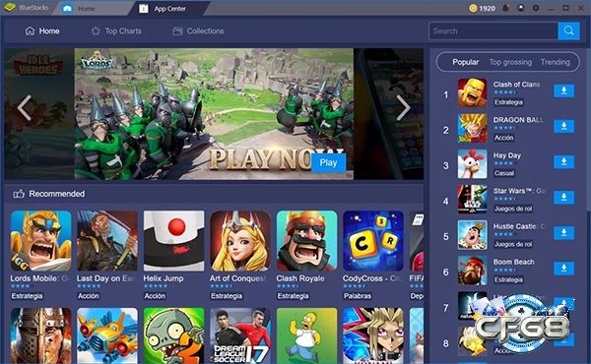Click the Recommended section heading

point(49,194)
